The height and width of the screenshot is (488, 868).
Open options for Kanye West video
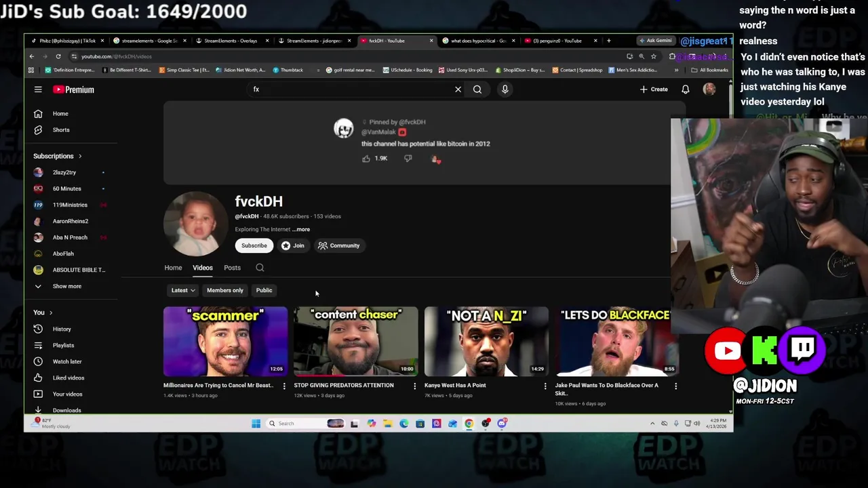tap(545, 386)
